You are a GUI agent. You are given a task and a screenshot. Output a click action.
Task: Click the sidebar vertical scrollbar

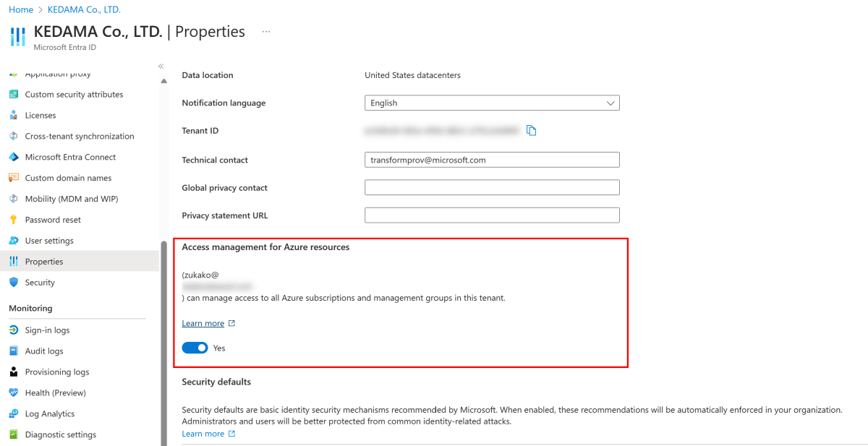pyautogui.click(x=163, y=343)
